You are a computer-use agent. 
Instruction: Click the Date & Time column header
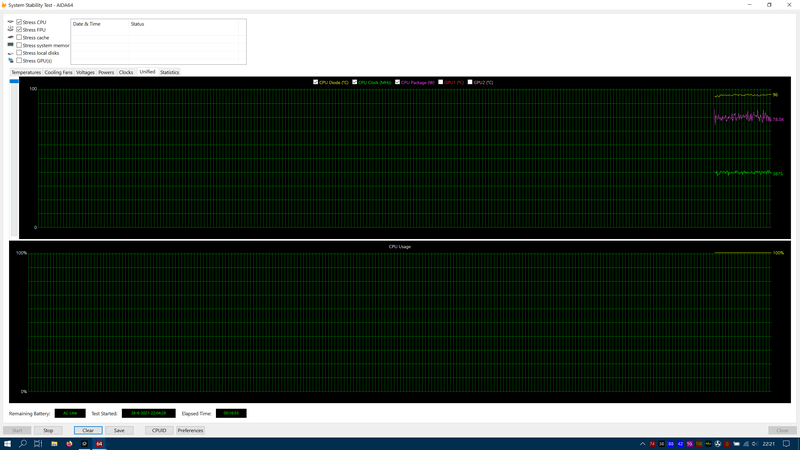coord(99,24)
